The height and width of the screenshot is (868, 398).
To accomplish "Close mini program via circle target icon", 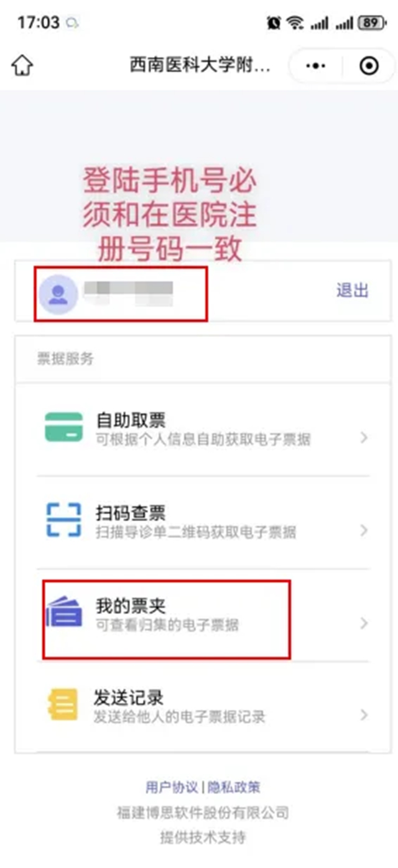I will point(369,65).
